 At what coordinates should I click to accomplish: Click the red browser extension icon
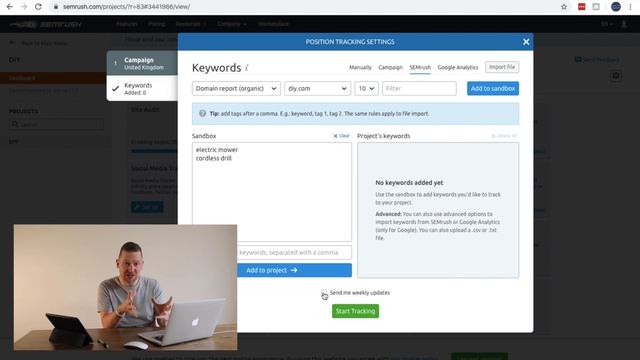tap(582, 7)
